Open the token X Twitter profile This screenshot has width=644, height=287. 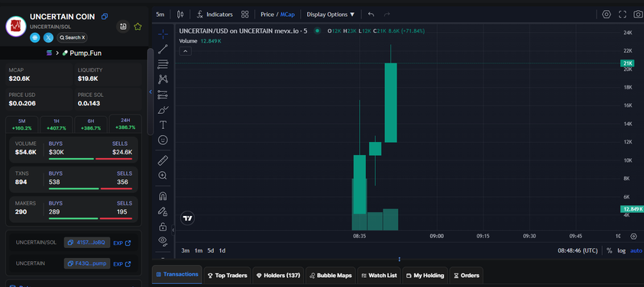(x=48, y=37)
